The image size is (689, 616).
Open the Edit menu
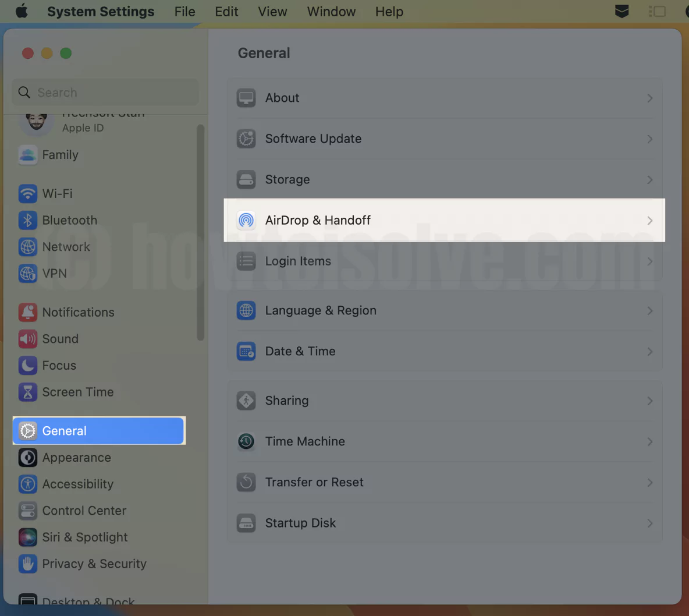(226, 12)
